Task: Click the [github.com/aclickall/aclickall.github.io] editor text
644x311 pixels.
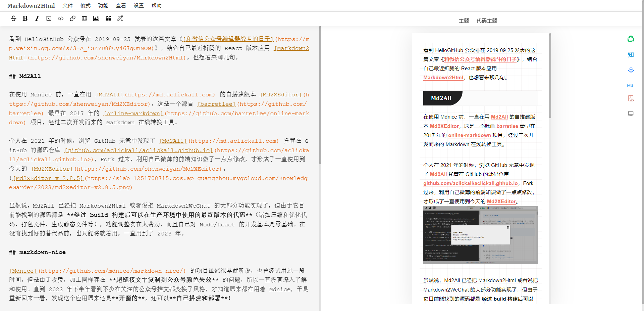Action: click(x=139, y=150)
